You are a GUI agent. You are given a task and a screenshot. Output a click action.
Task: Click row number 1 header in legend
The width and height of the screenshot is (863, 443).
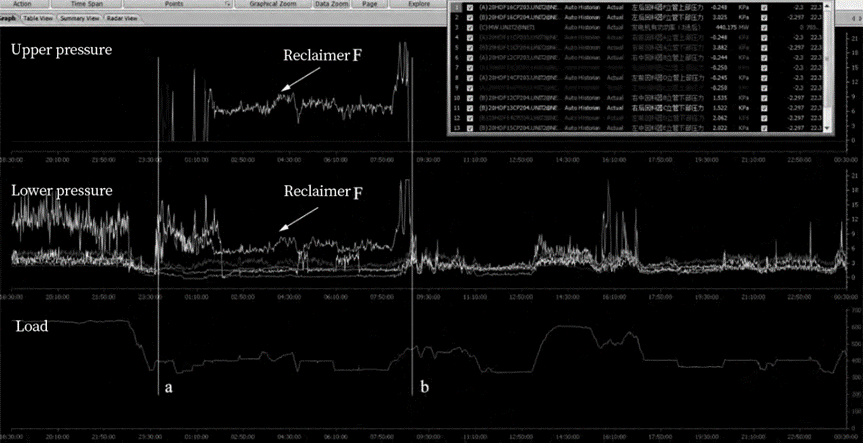456,8
